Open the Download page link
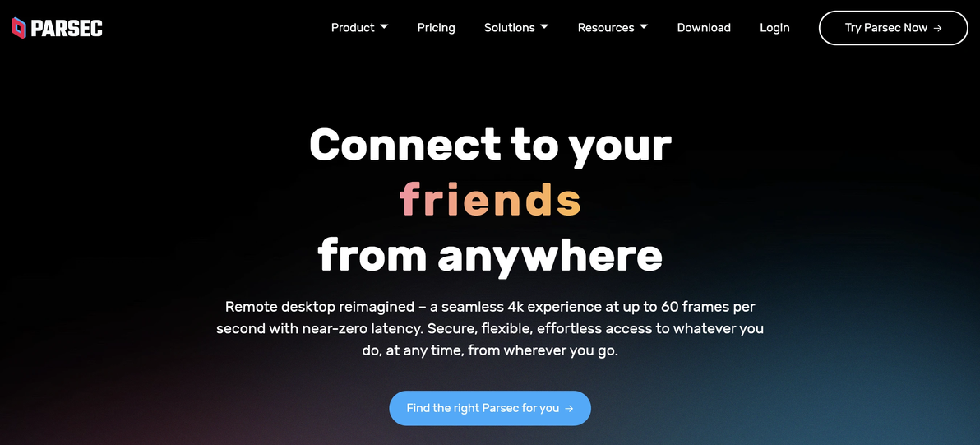Image resolution: width=980 pixels, height=445 pixels. [704, 27]
